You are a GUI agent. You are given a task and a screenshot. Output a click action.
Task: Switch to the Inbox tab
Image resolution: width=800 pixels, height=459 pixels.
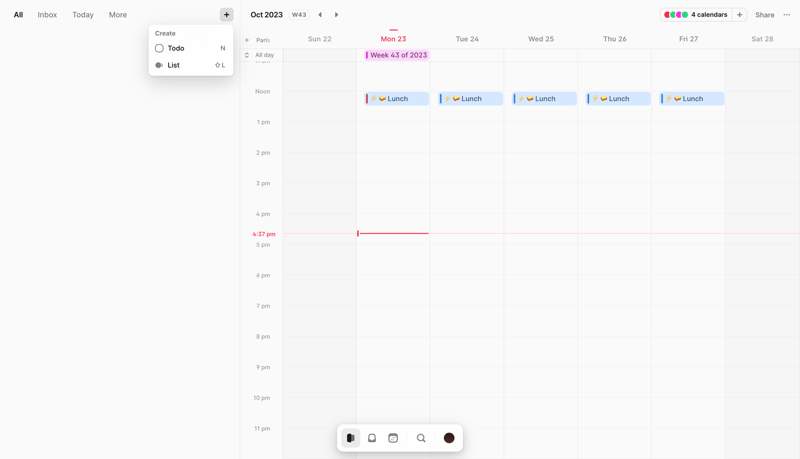pos(47,15)
